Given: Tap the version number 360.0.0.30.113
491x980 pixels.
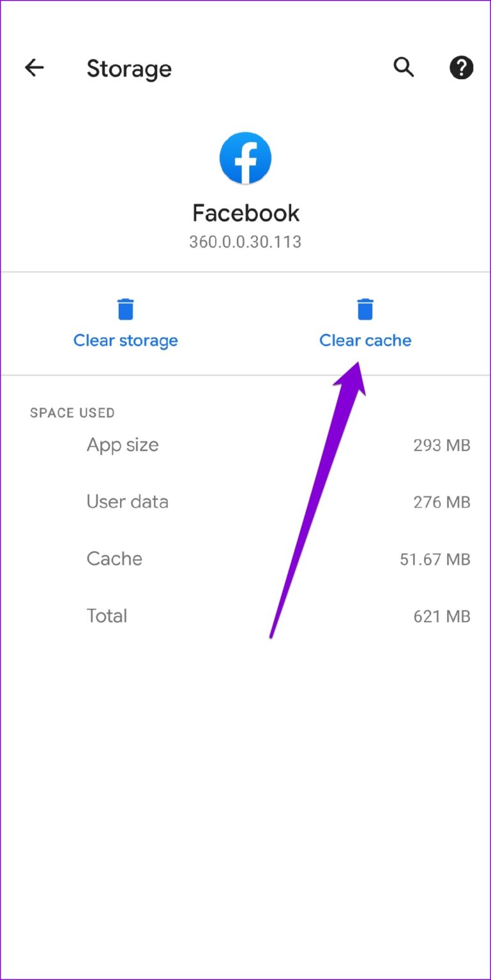Looking at the screenshot, I should 245,242.
